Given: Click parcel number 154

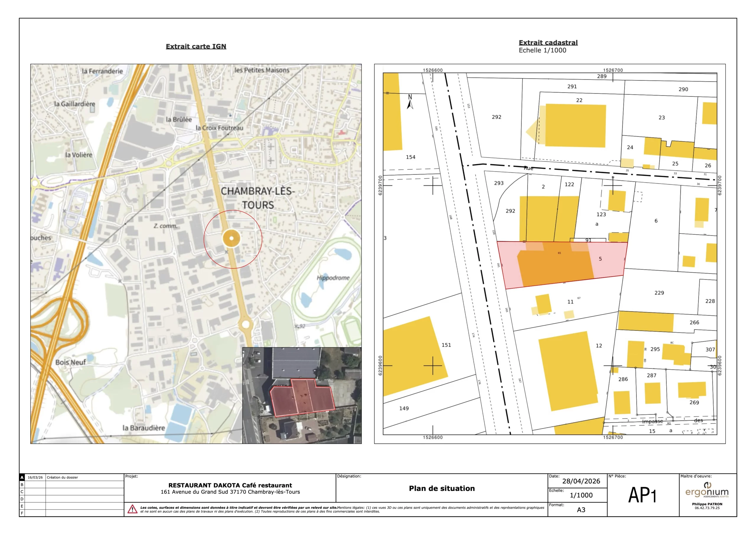Looking at the screenshot, I should (x=410, y=157).
